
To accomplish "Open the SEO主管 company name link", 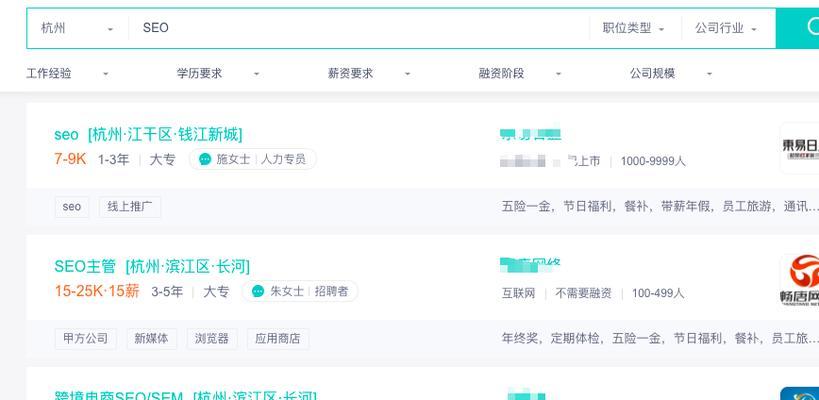I will coord(530,266).
